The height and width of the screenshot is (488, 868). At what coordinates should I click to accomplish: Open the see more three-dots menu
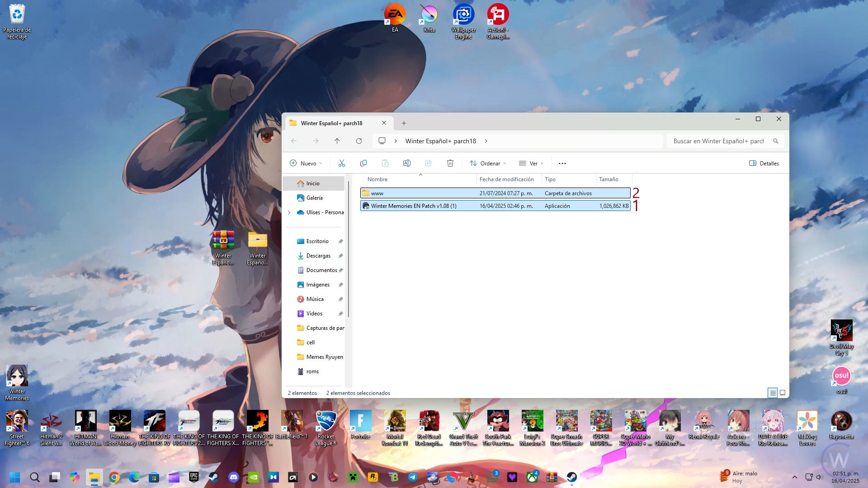562,163
